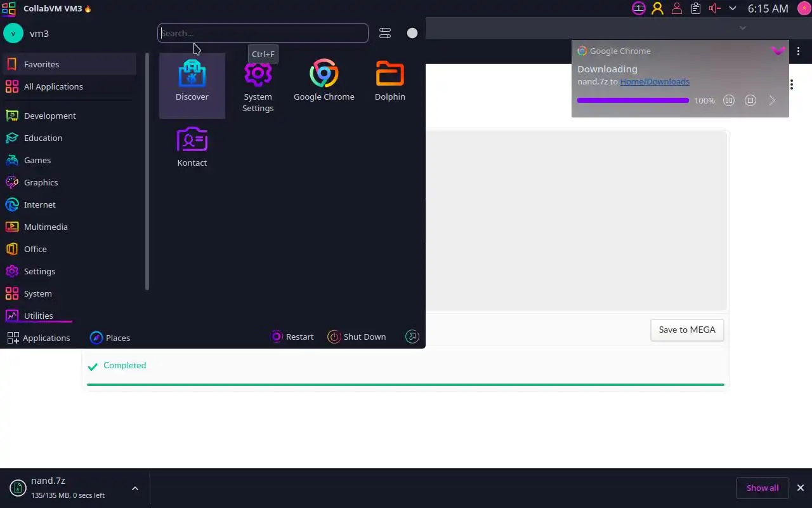Open Education category
The image size is (812, 508).
69,138
